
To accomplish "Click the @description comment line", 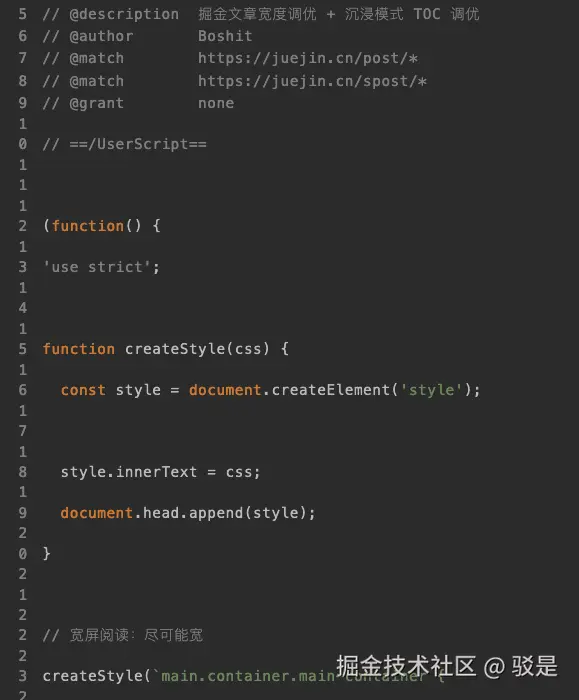I will 261,14.
